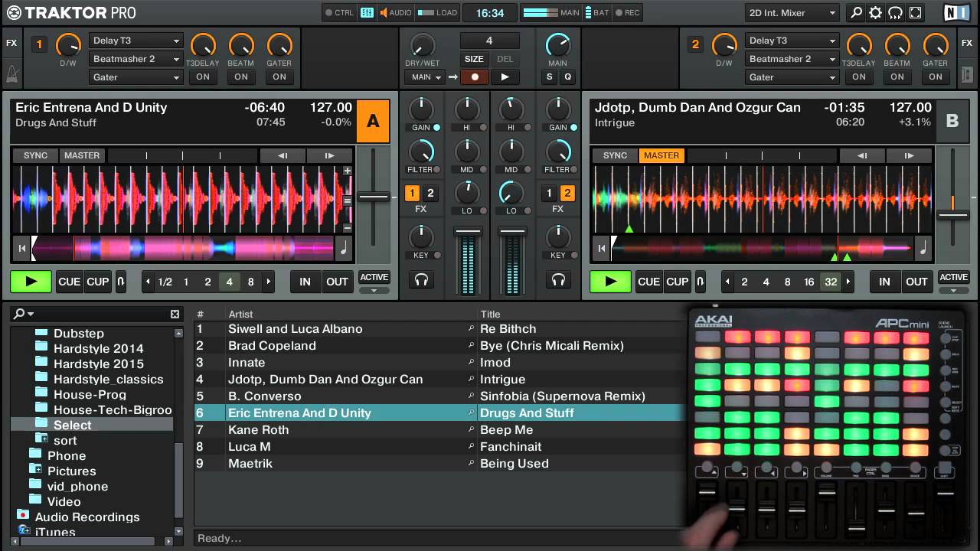Toggle headphone cue for Deck A channel
The width and height of the screenshot is (980, 551).
420,280
